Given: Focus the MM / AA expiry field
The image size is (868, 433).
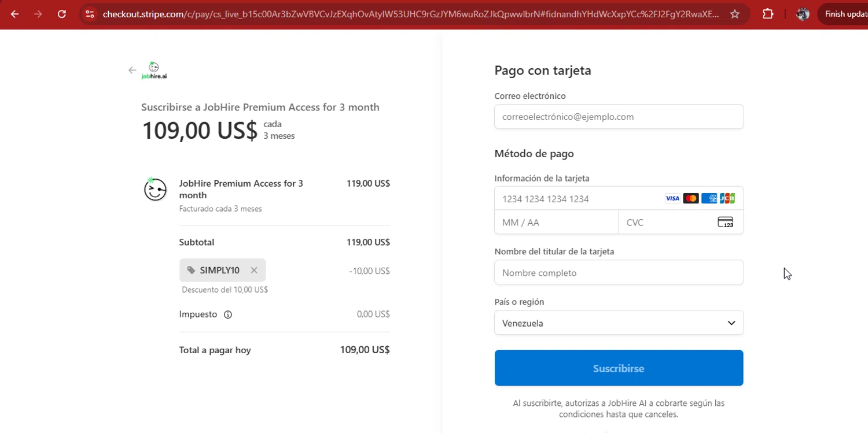Looking at the screenshot, I should pyautogui.click(x=556, y=222).
